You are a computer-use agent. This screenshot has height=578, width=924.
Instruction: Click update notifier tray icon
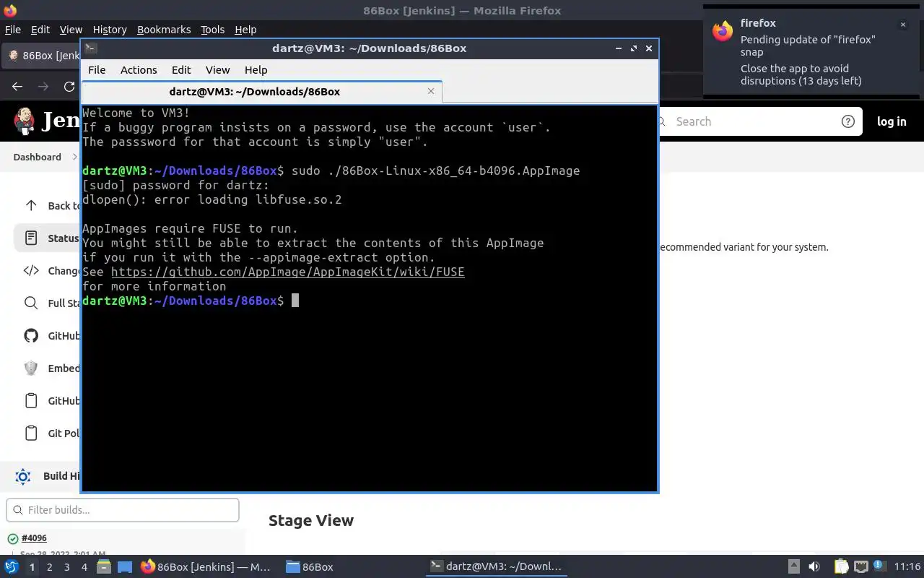point(879,566)
